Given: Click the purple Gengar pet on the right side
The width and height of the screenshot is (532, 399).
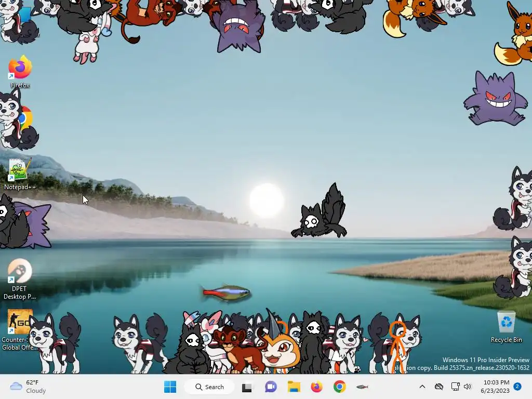Looking at the screenshot, I should tap(495, 98).
